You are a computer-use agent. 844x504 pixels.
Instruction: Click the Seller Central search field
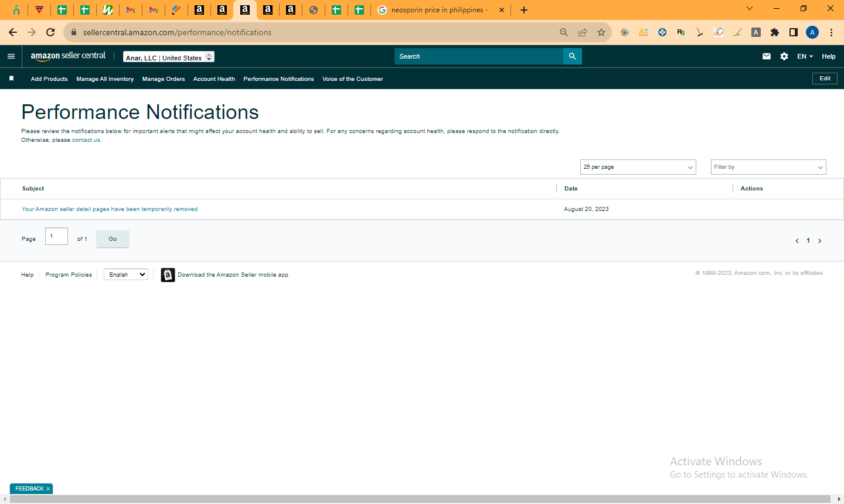tap(479, 56)
